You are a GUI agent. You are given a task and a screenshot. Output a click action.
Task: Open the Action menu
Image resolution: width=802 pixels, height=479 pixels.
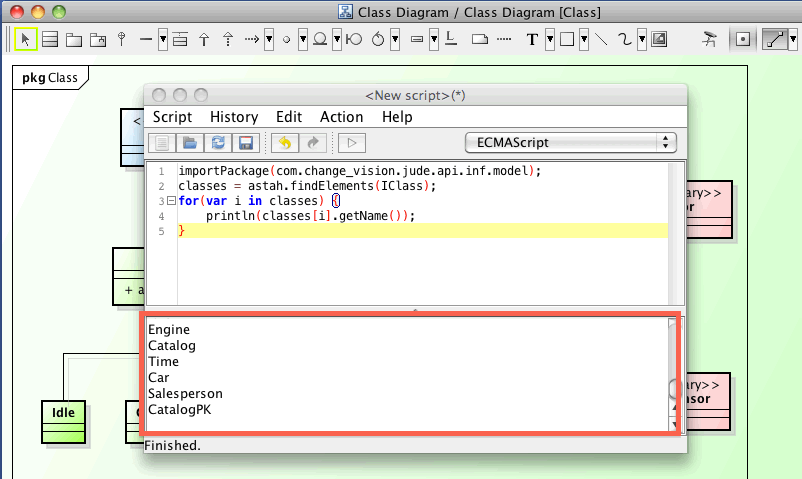click(341, 117)
